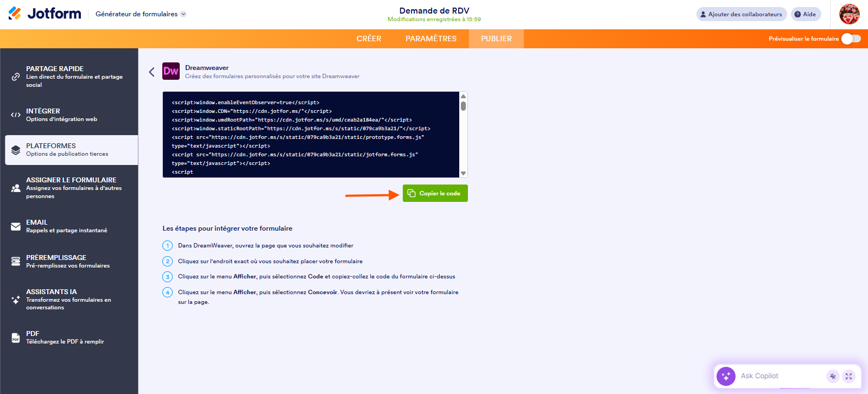The width and height of the screenshot is (868, 394).
Task: Open PDF sidebar section
Action: pyautogui.click(x=72, y=338)
